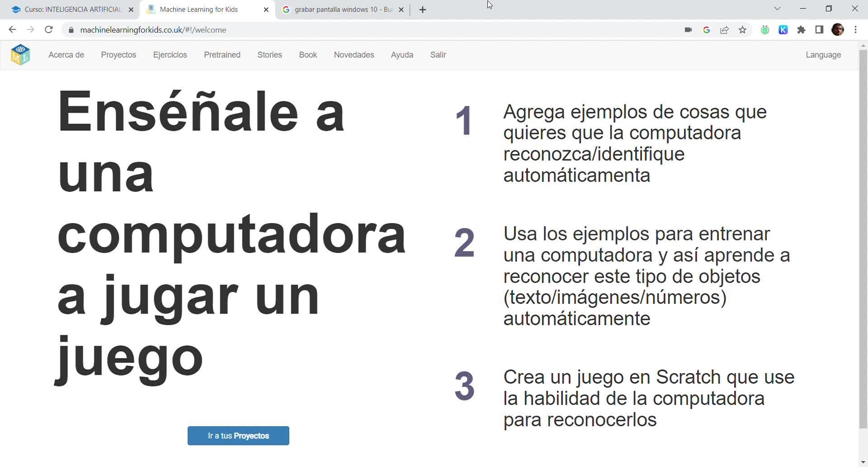Click the vertical page scrollbar thumb
Viewport: 868px width, 467px height.
(x=863, y=239)
